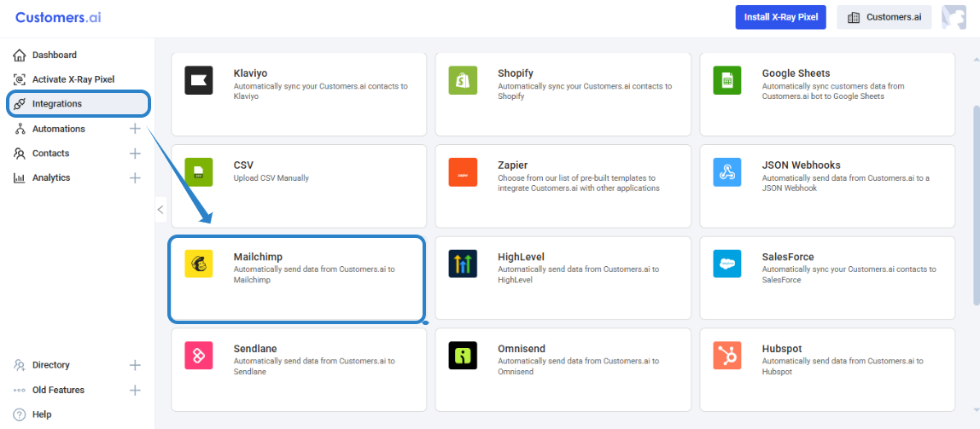Click the building icon in the workspace button
The image size is (980, 429).
pos(853,18)
